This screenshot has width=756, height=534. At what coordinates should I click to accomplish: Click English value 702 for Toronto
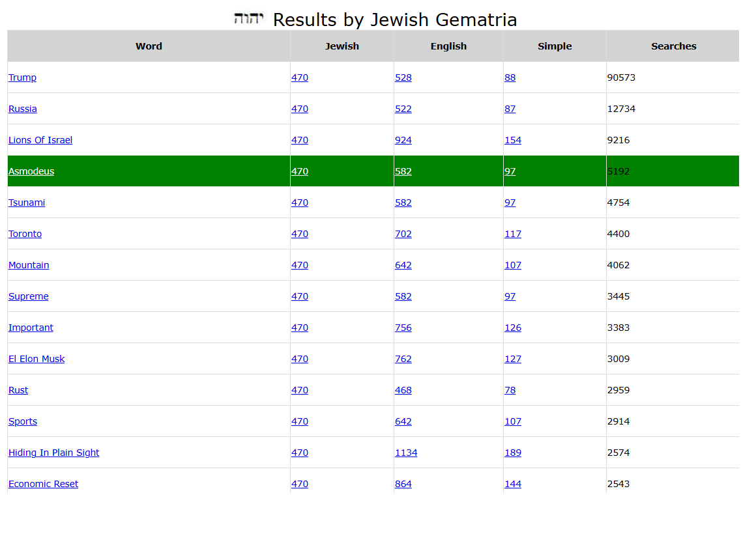[403, 234]
